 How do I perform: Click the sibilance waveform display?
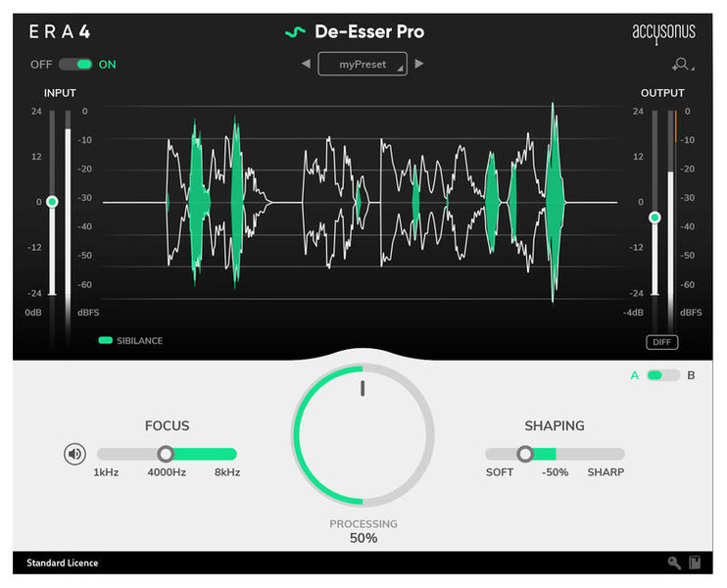(361, 203)
